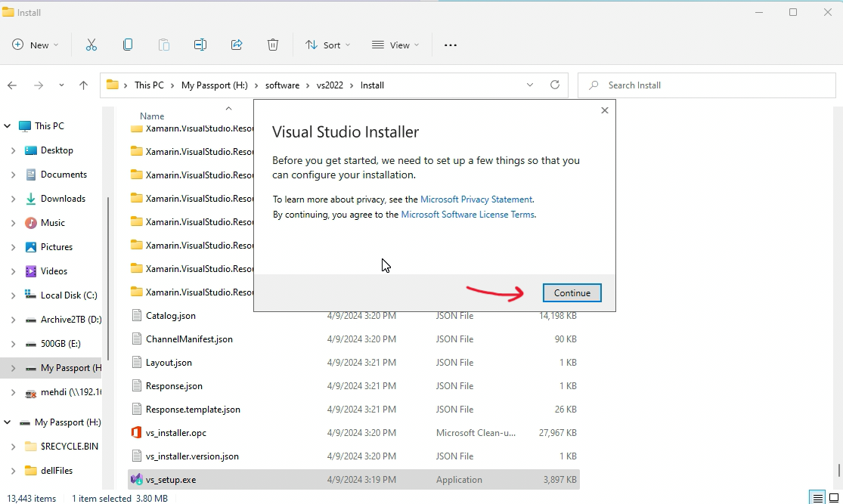
Task: Click vs2022 in address breadcrumb
Action: (x=330, y=85)
